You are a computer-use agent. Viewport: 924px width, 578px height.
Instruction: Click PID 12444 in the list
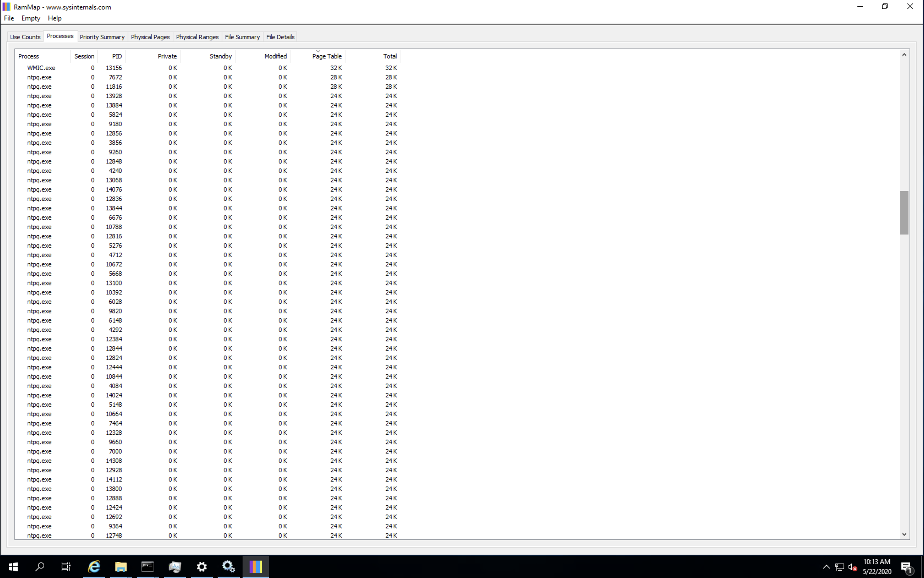coord(114,367)
